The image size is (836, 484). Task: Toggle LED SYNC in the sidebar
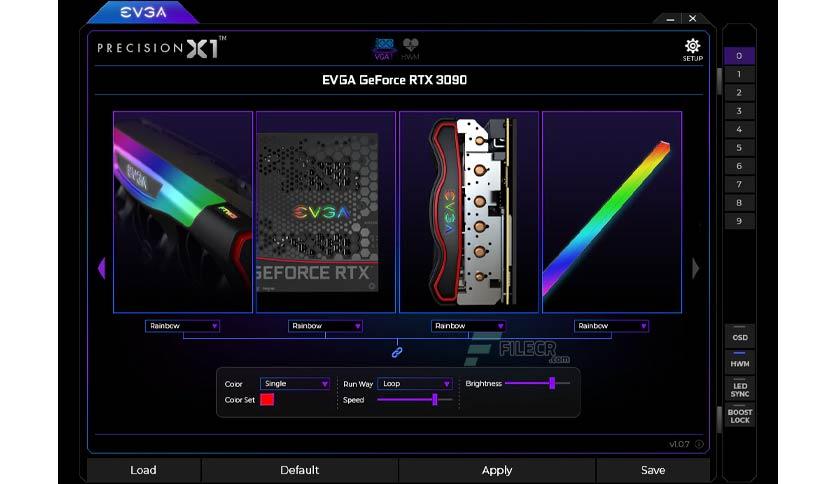coord(739,389)
